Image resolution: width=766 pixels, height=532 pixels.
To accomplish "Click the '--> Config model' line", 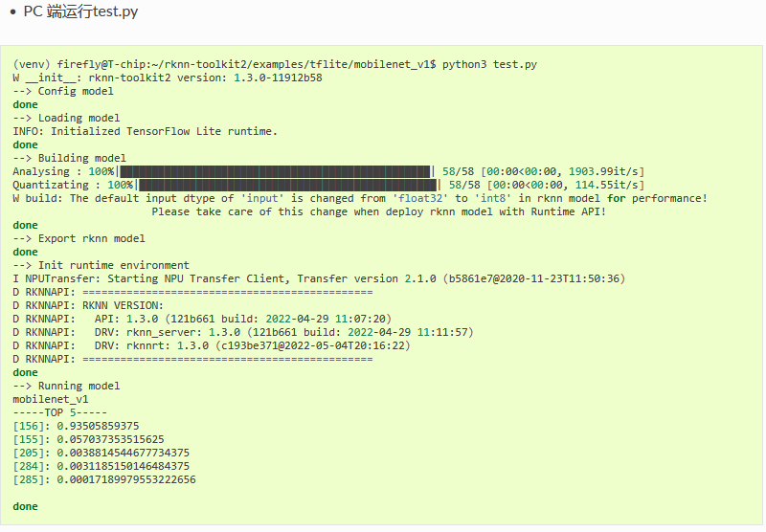I will coord(63,91).
